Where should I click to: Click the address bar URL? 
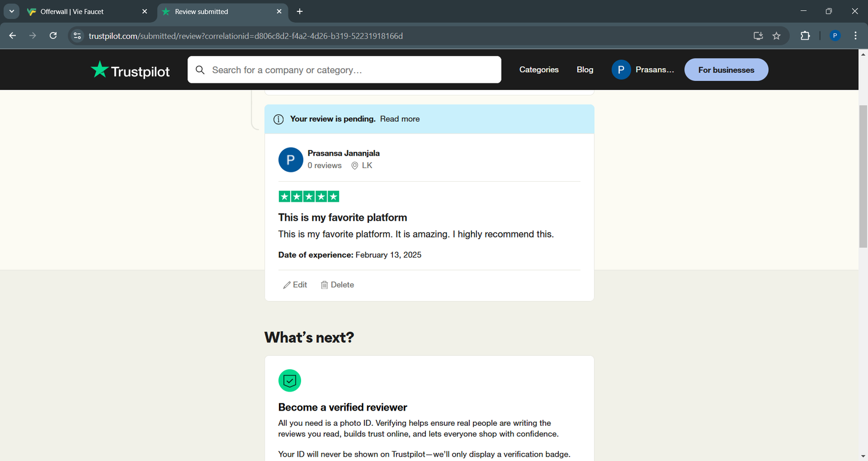click(246, 36)
